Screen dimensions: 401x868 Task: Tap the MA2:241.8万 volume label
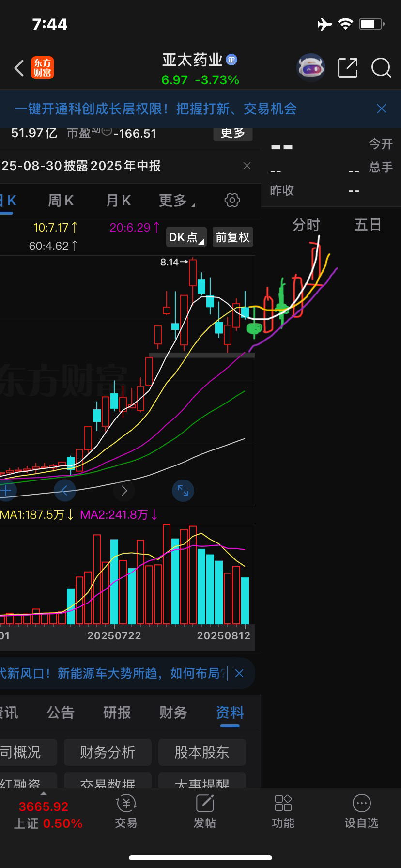coord(119,514)
